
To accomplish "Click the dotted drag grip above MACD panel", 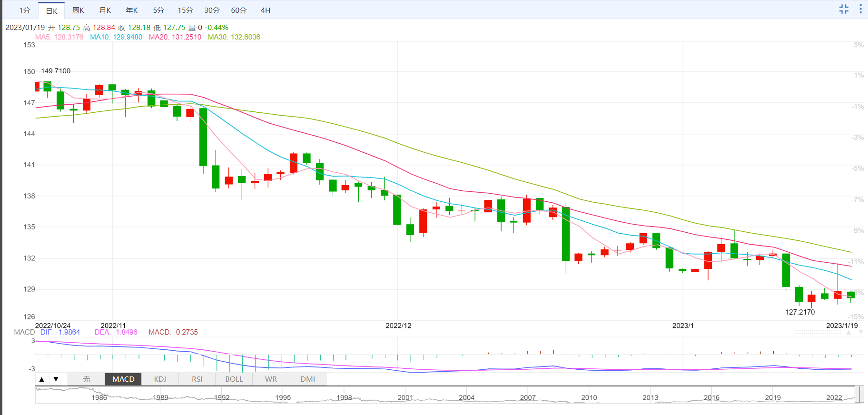I will click(818, 332).
